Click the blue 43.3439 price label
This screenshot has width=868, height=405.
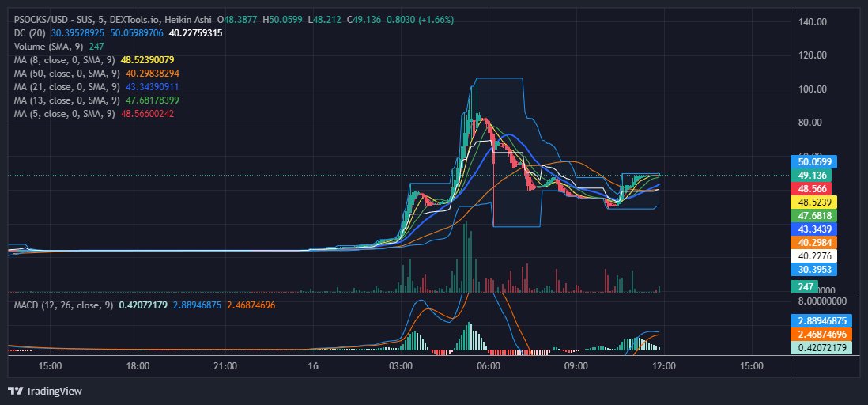pos(815,229)
